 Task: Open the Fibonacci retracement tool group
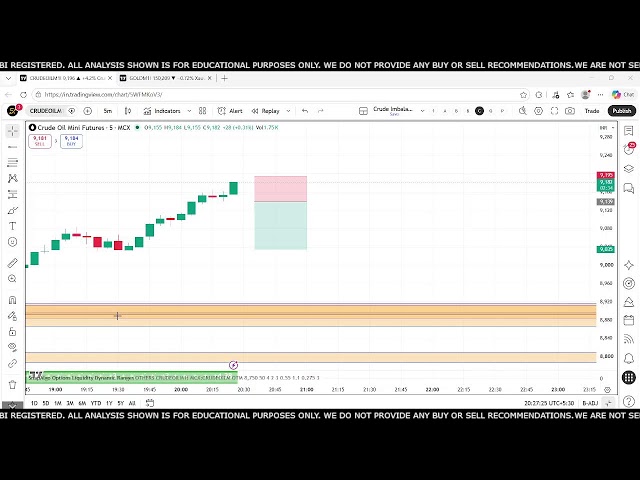click(13, 162)
